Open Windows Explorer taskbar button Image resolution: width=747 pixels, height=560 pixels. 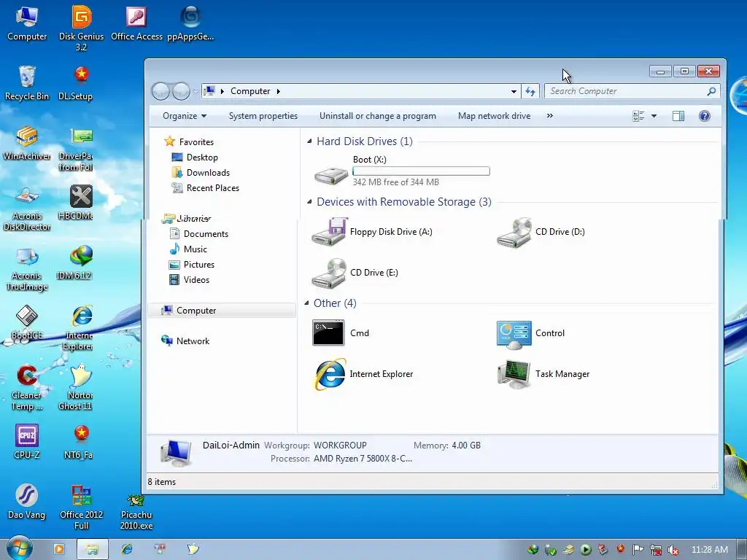coord(93,550)
